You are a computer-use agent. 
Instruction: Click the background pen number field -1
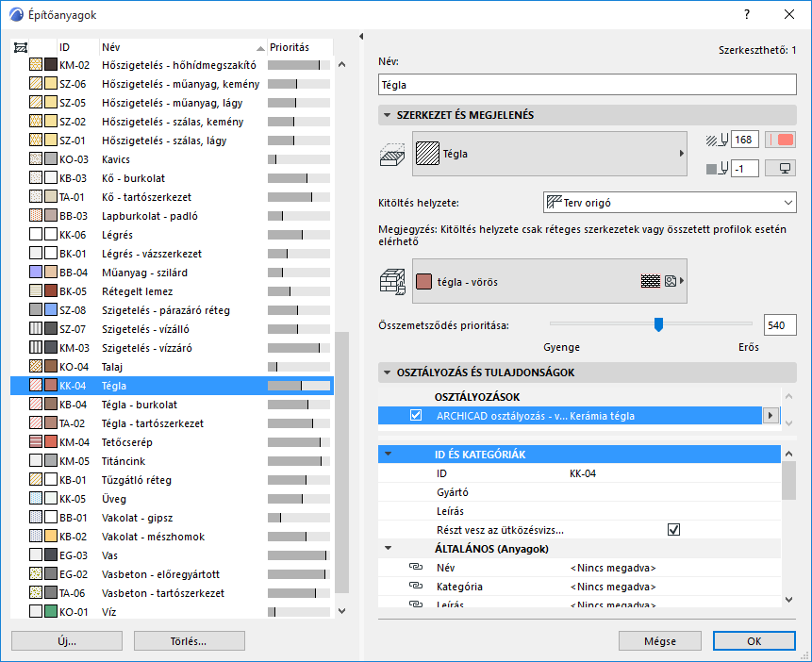point(745,169)
